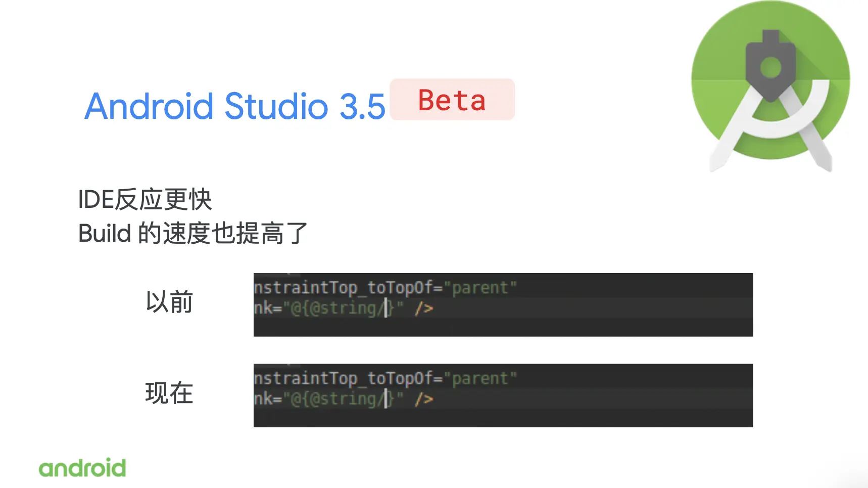Click the green android wordmark logo
The width and height of the screenshot is (868, 488).
82,468
